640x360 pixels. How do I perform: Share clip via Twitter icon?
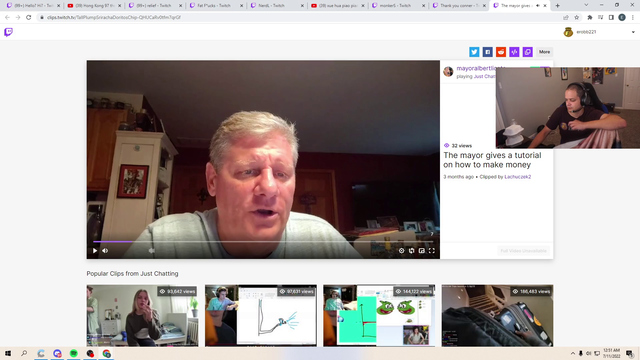pos(474,52)
